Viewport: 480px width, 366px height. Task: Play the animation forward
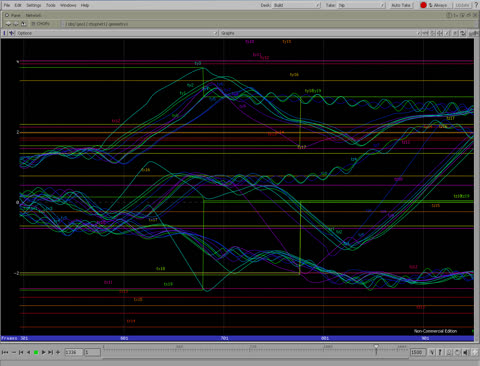click(43, 352)
